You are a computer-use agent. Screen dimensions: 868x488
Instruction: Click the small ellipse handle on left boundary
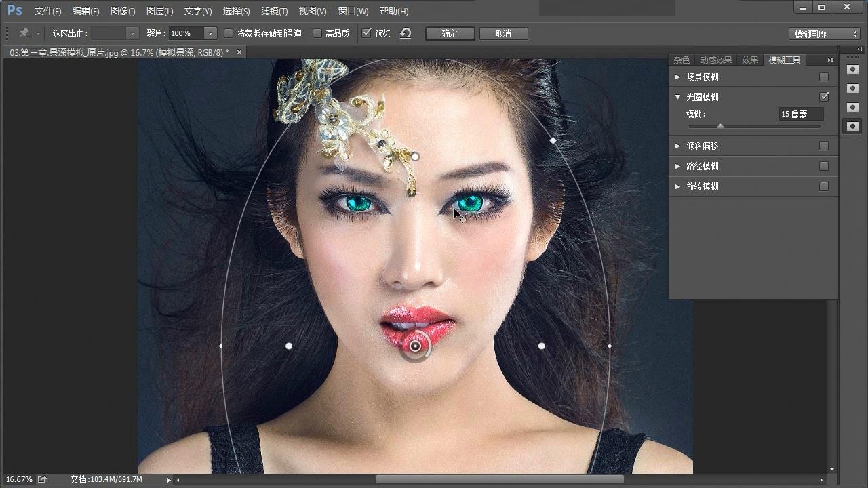(221, 346)
